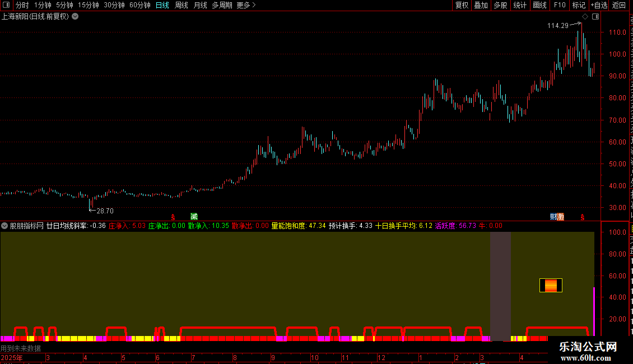
Task: Click the 50.00 price axis label
Action: pos(618,164)
